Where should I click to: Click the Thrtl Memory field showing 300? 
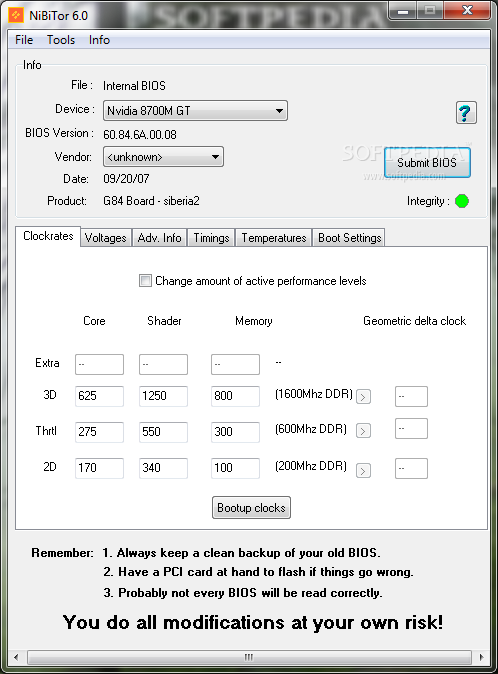[x=235, y=432]
